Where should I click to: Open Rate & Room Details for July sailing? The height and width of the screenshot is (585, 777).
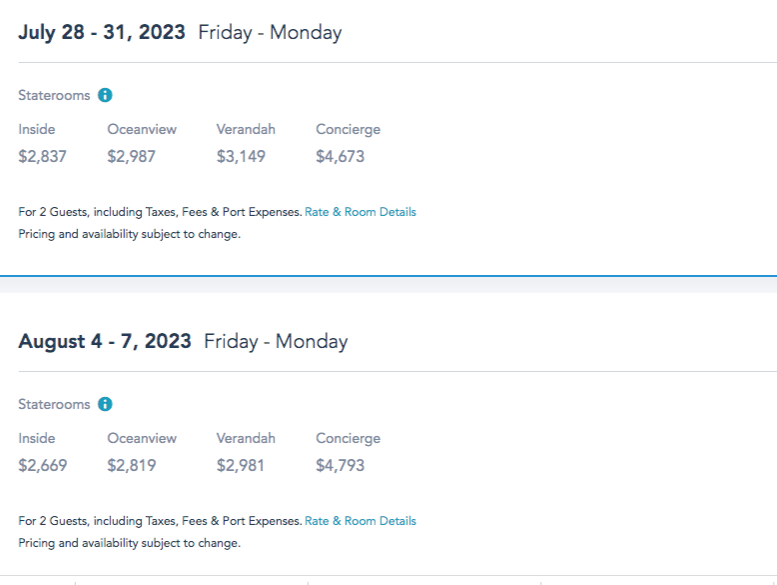pos(360,212)
